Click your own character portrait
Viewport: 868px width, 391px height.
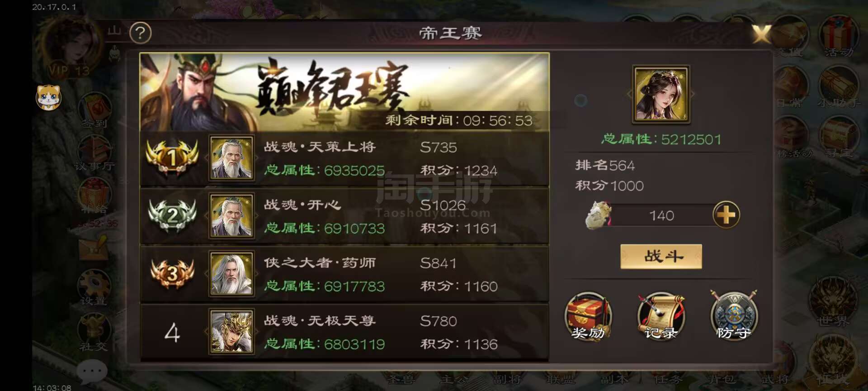661,94
